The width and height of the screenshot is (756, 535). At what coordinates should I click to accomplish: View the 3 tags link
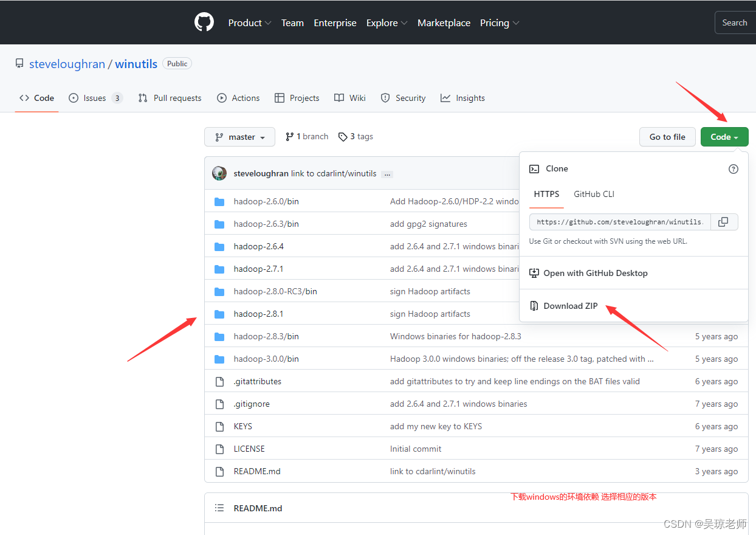pyautogui.click(x=356, y=137)
